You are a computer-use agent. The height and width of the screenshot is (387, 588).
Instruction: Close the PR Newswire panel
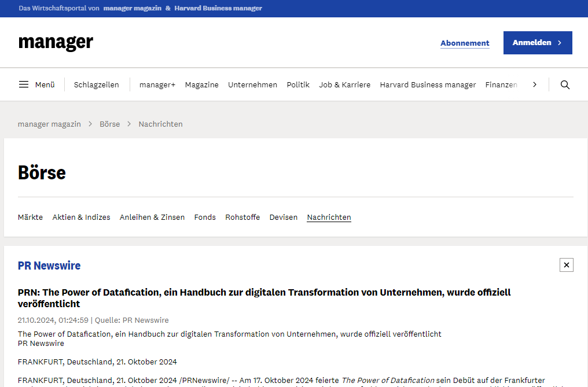pyautogui.click(x=566, y=265)
